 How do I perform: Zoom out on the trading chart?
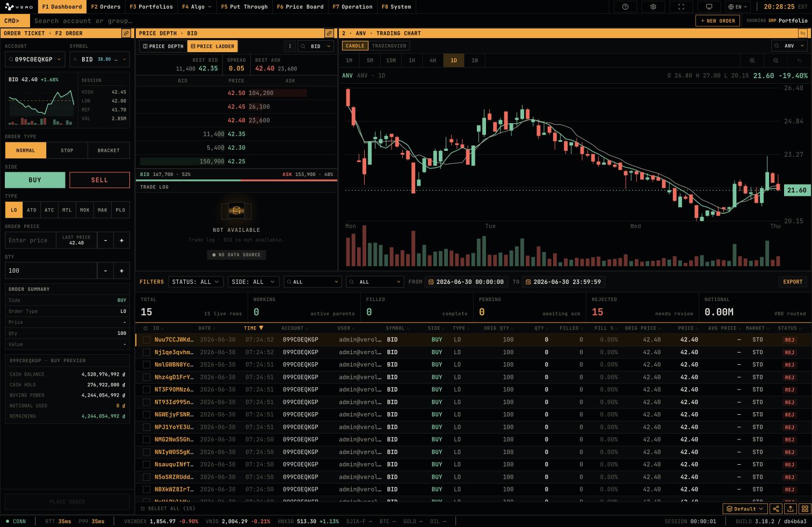click(775, 61)
